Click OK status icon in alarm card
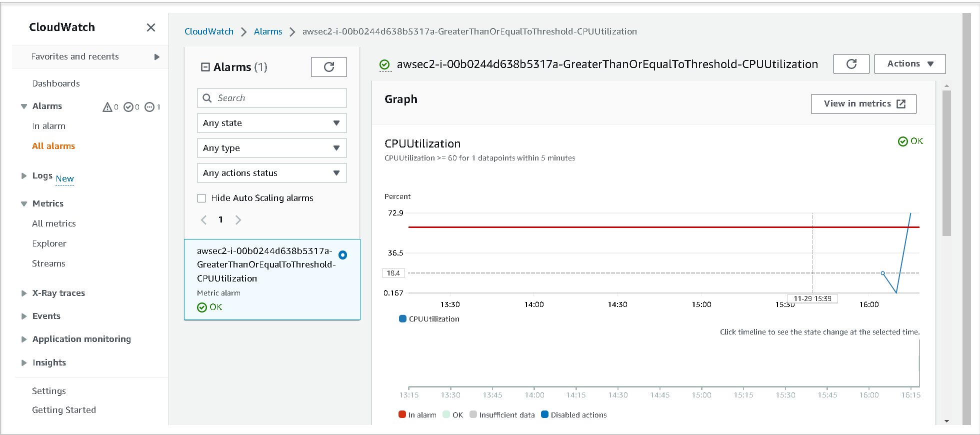This screenshot has height=435, width=980. [202, 307]
